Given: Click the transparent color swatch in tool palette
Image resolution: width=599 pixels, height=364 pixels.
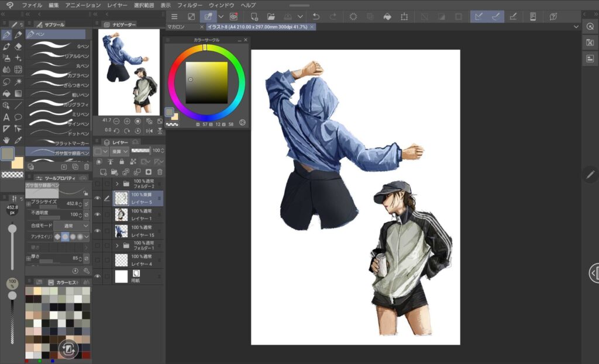Looking at the screenshot, I should coord(12,175).
